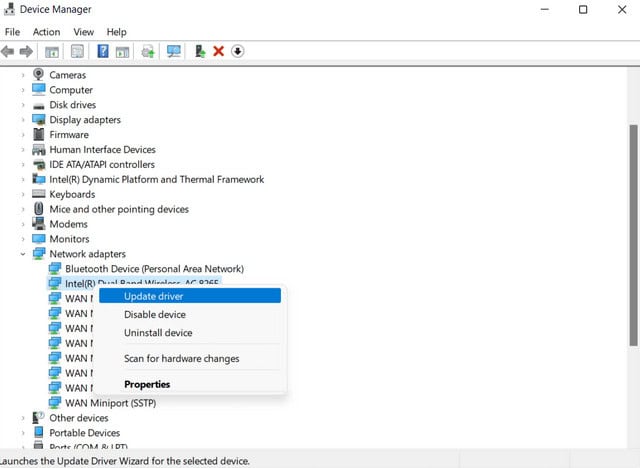Minimize the Device Manager window
Image resolution: width=640 pixels, height=468 pixels.
click(544, 9)
